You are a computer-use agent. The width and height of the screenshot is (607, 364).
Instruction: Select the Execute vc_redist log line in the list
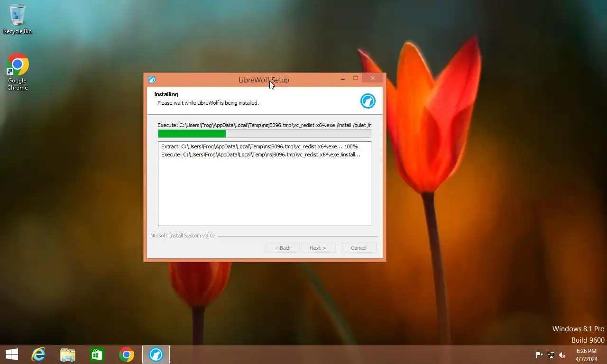pos(261,155)
